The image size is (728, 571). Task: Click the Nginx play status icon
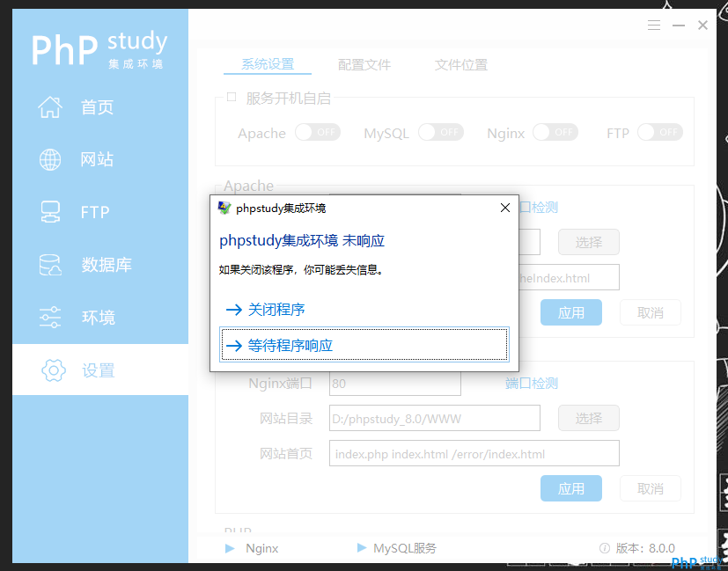(230, 548)
